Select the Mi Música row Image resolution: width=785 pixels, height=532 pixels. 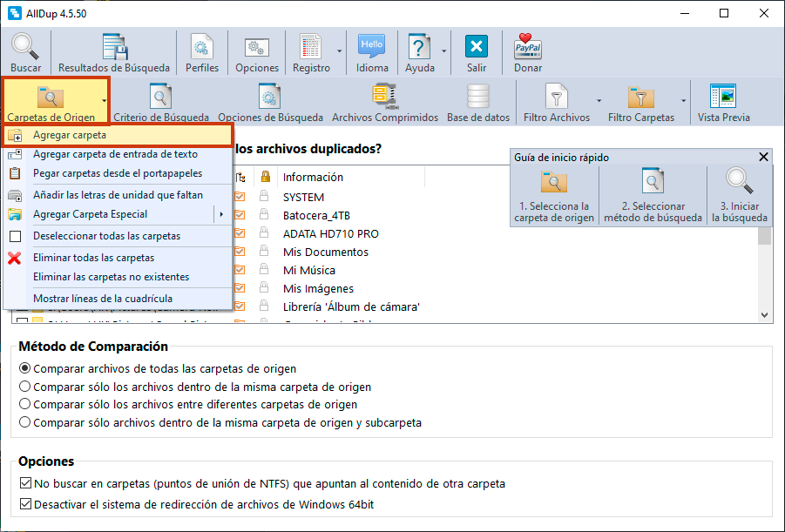309,270
